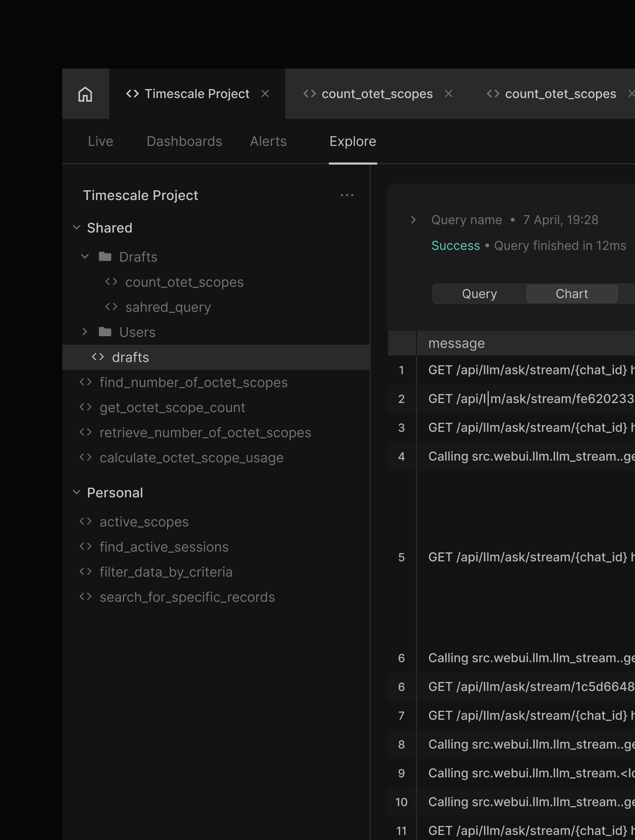Open the Timescale Project more options menu
635x840 pixels.
point(347,195)
